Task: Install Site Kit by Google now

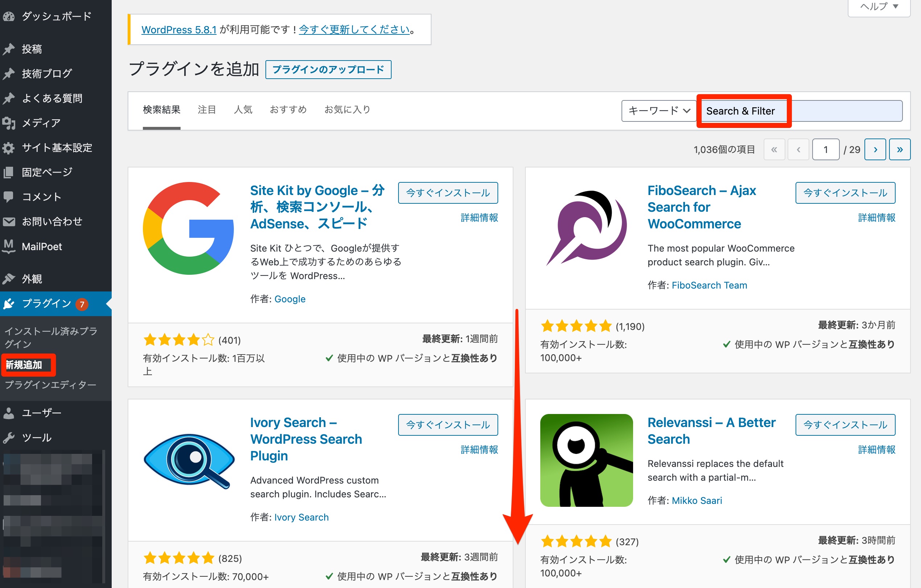Action: 448,193
